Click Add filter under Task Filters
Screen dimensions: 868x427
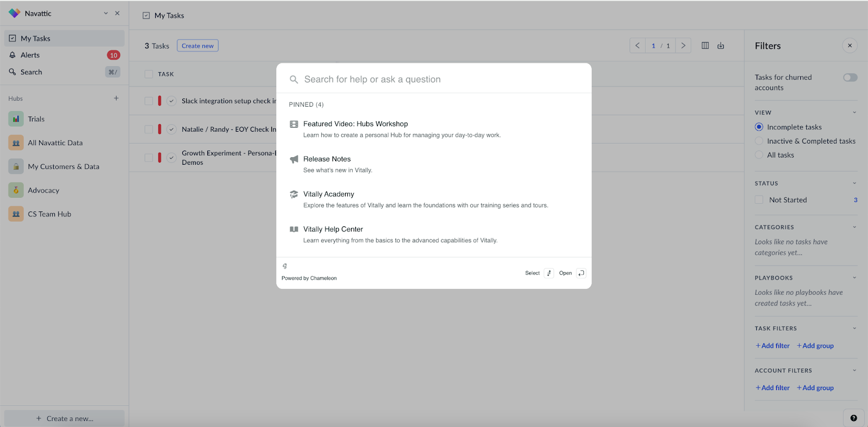tap(773, 346)
